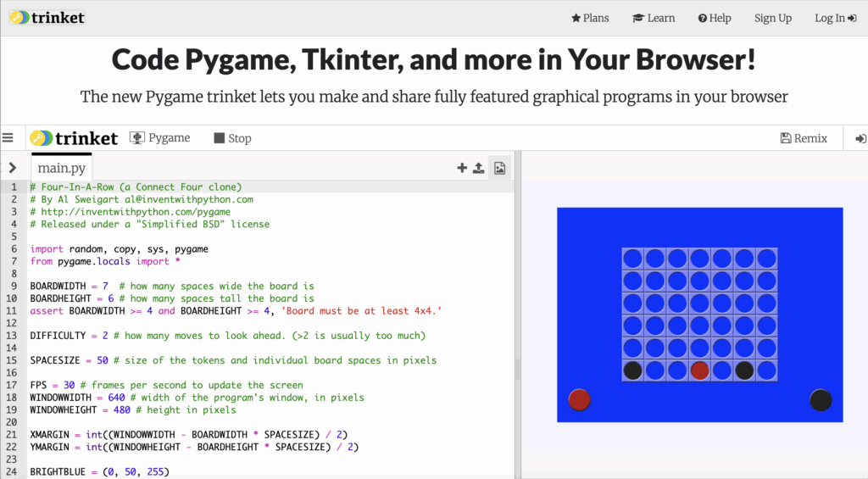Image resolution: width=868 pixels, height=479 pixels.
Task: Click the red token left of the board
Action: coord(579,400)
